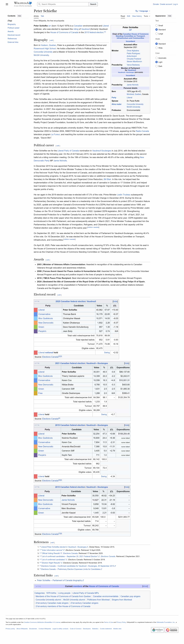The width and height of the screenshot is (184, 644).
Task: Click Powered by MediaWiki badge
Action: 171,630
